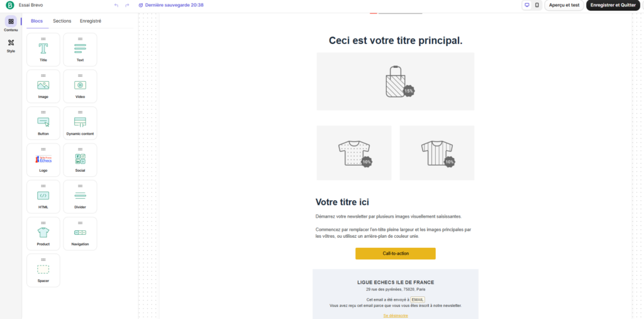644x319 pixels.
Task: Open the Sections tab
Action: click(x=62, y=21)
